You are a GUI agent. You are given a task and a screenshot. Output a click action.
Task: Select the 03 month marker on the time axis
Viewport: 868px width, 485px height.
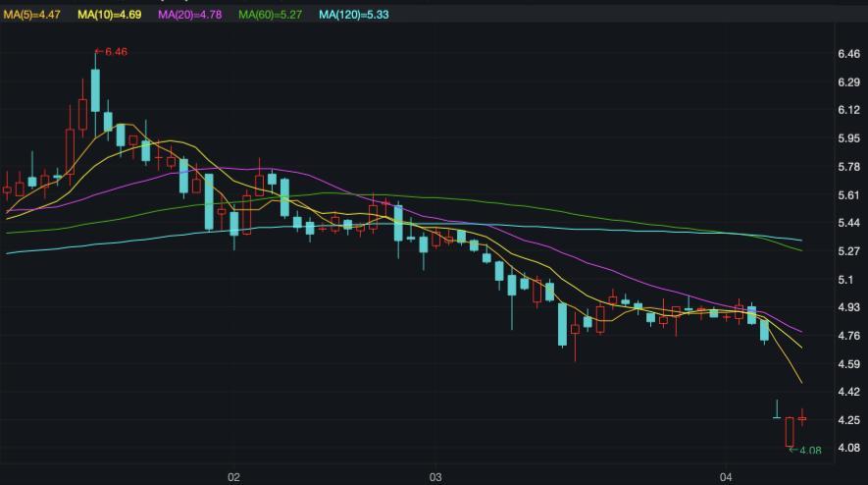click(x=434, y=477)
